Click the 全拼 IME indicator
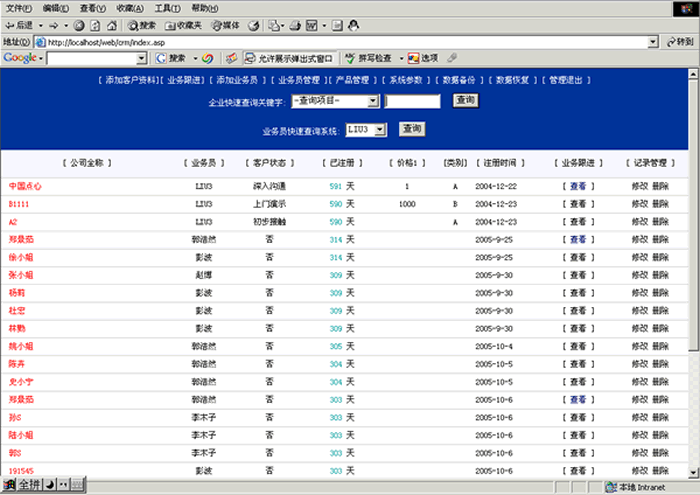 click(x=29, y=484)
